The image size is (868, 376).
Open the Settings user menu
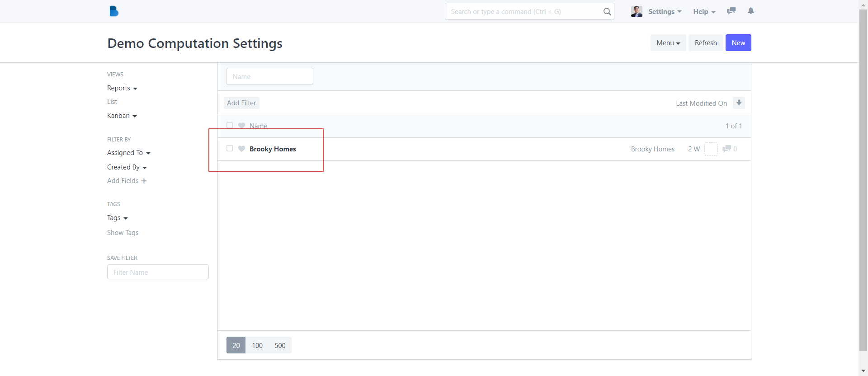[664, 12]
